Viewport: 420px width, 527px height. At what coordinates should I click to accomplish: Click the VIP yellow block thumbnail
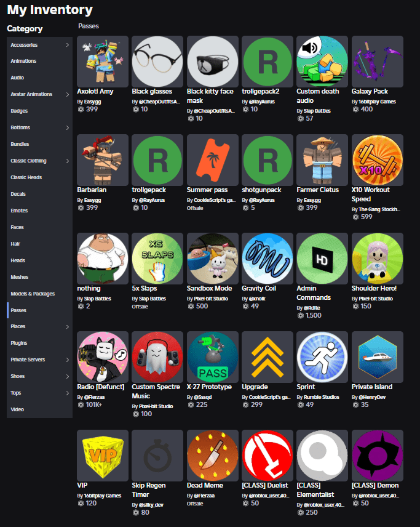tap(103, 456)
